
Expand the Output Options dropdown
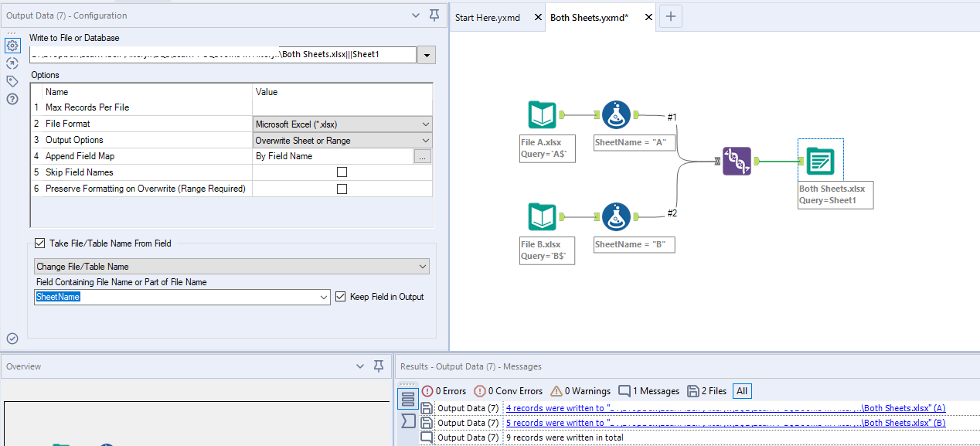[343, 141]
